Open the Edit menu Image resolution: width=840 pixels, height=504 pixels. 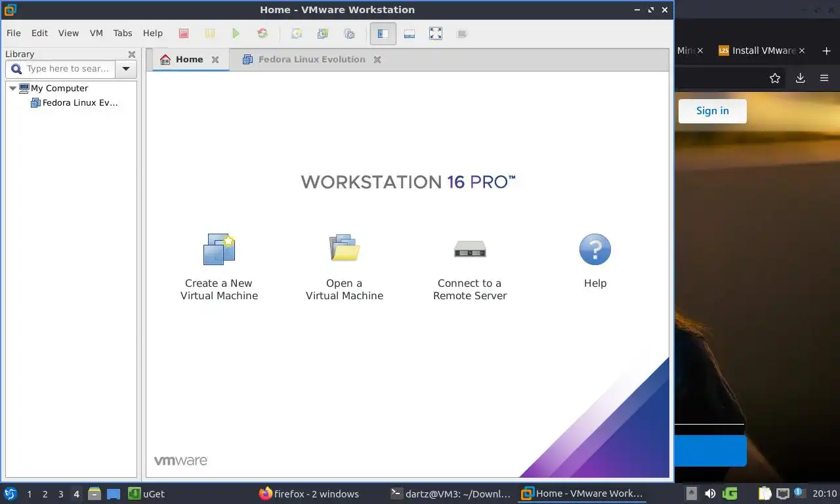39,33
